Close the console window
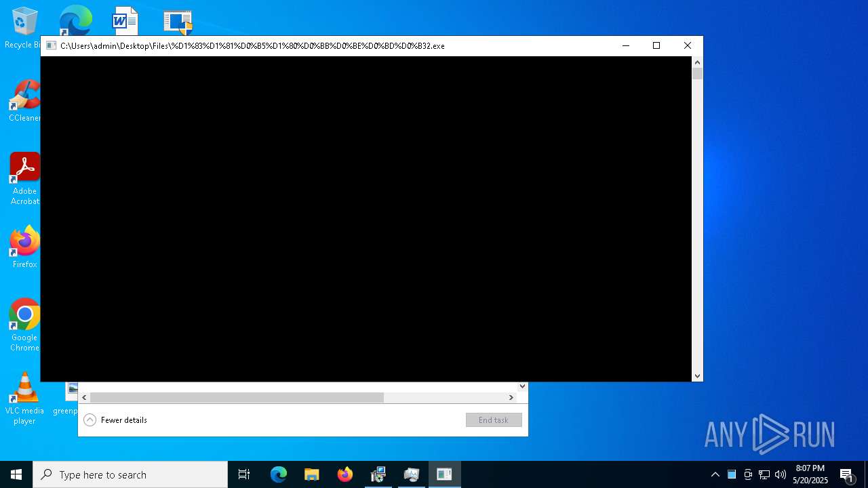868x488 pixels. tap(688, 46)
